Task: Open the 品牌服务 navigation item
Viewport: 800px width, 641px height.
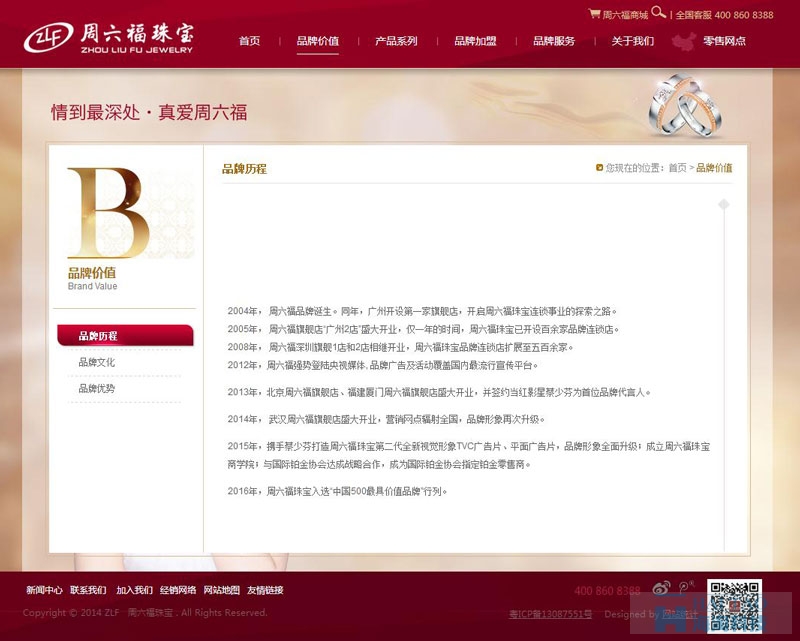Action: pyautogui.click(x=554, y=41)
